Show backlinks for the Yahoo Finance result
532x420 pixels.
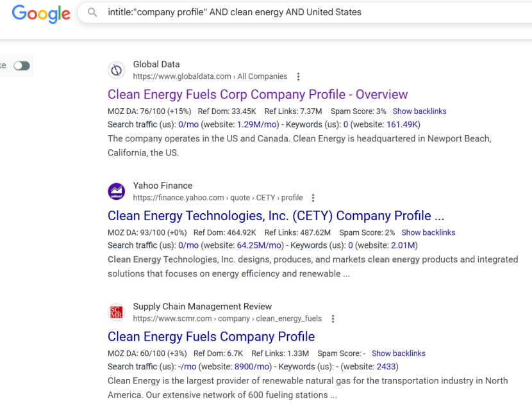(x=428, y=232)
